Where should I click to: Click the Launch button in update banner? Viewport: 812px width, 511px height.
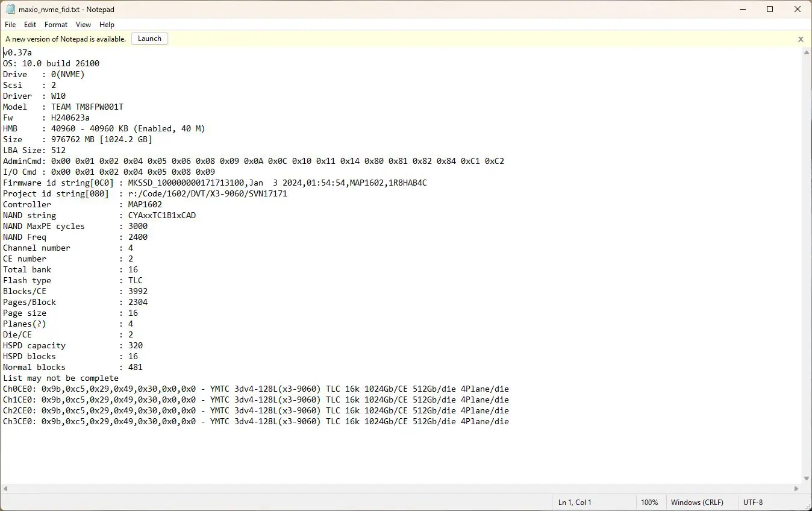pos(149,39)
